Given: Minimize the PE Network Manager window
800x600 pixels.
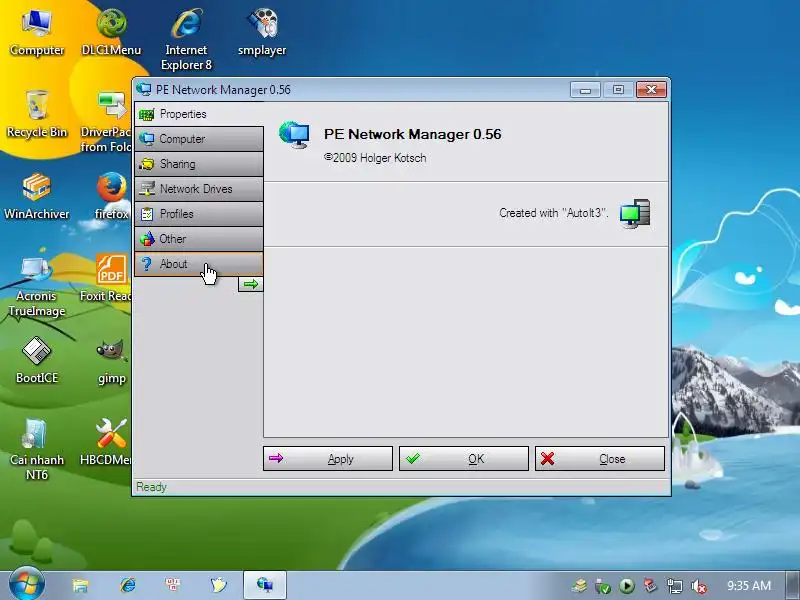Looking at the screenshot, I should [585, 90].
